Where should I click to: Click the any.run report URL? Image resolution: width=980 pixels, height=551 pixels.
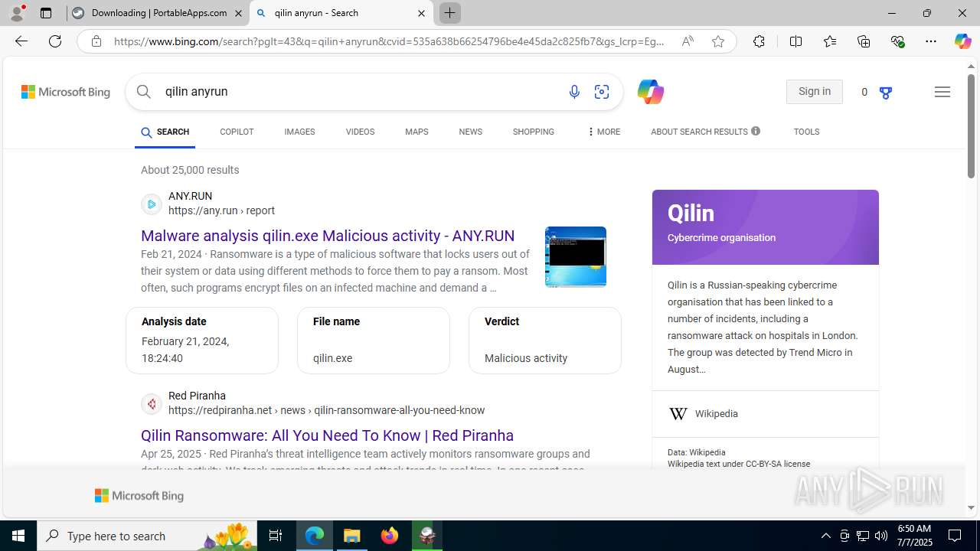click(x=221, y=210)
